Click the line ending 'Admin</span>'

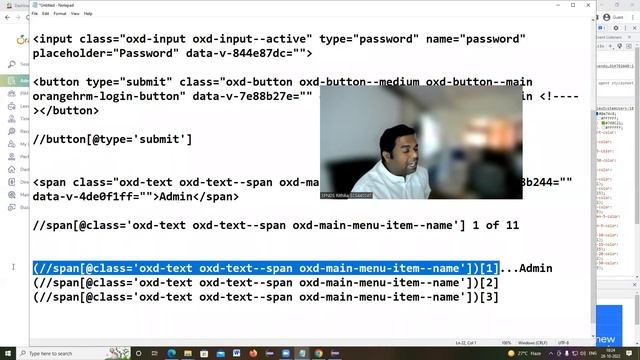point(136,197)
